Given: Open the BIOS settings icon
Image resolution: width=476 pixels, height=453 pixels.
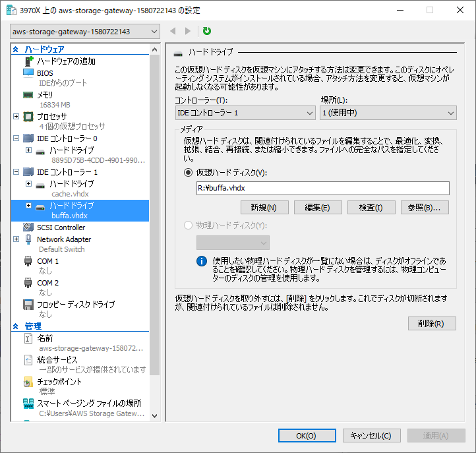Looking at the screenshot, I should click(x=28, y=73).
